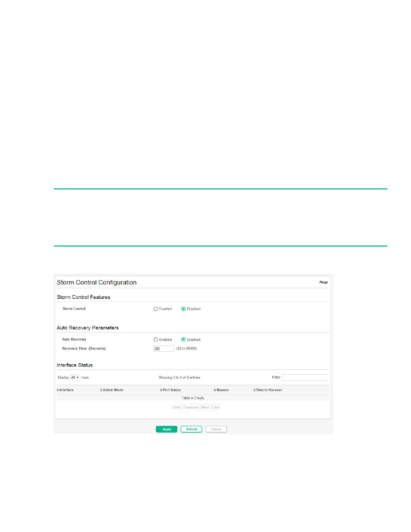The width and height of the screenshot is (411, 532).
Task: Click the Apply button
Action: (167, 429)
